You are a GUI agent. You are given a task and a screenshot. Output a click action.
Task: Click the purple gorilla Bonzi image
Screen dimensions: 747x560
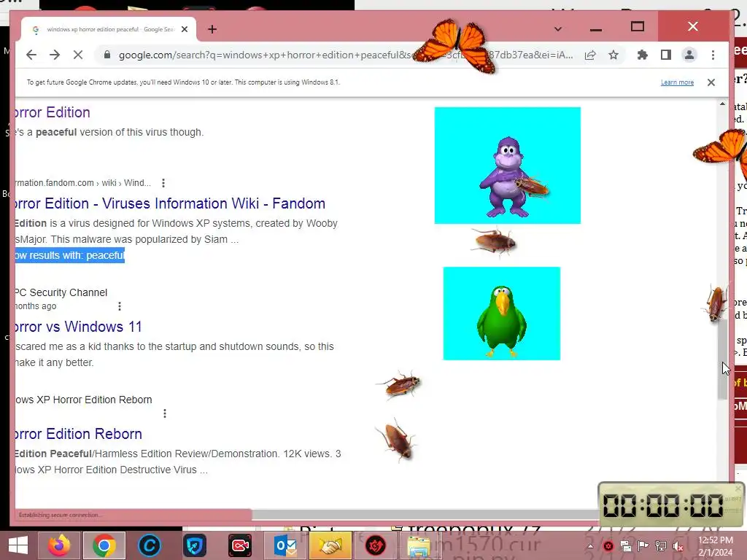pos(508,166)
